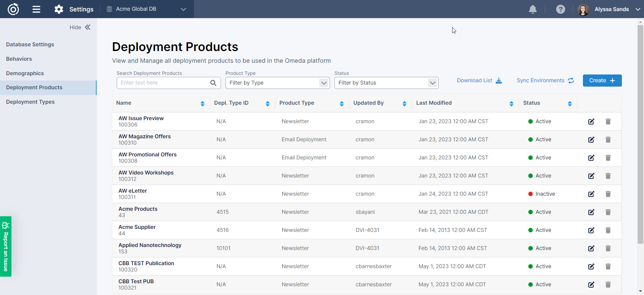Click the Create button
Viewport: 644px width, 295px height.
(602, 81)
